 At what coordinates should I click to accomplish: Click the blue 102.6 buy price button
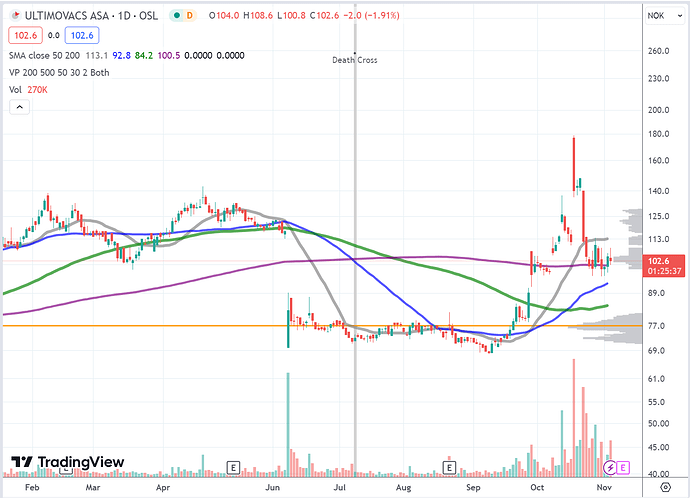pyautogui.click(x=82, y=35)
